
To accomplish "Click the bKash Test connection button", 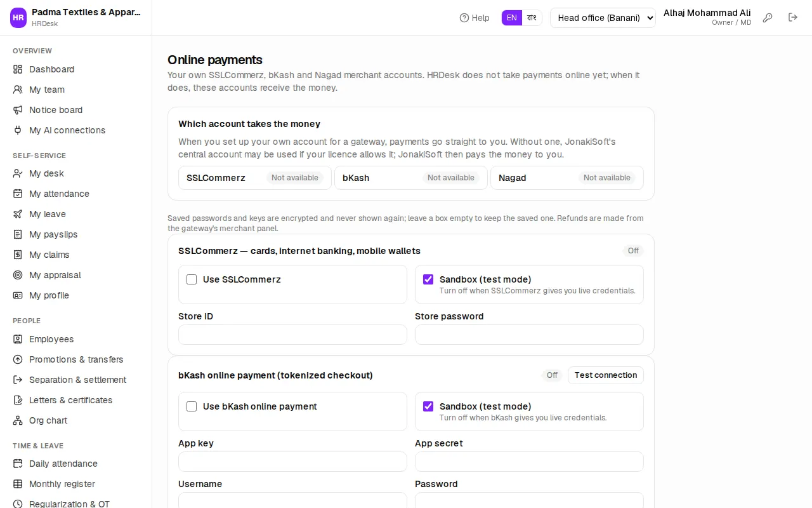I will (x=606, y=375).
